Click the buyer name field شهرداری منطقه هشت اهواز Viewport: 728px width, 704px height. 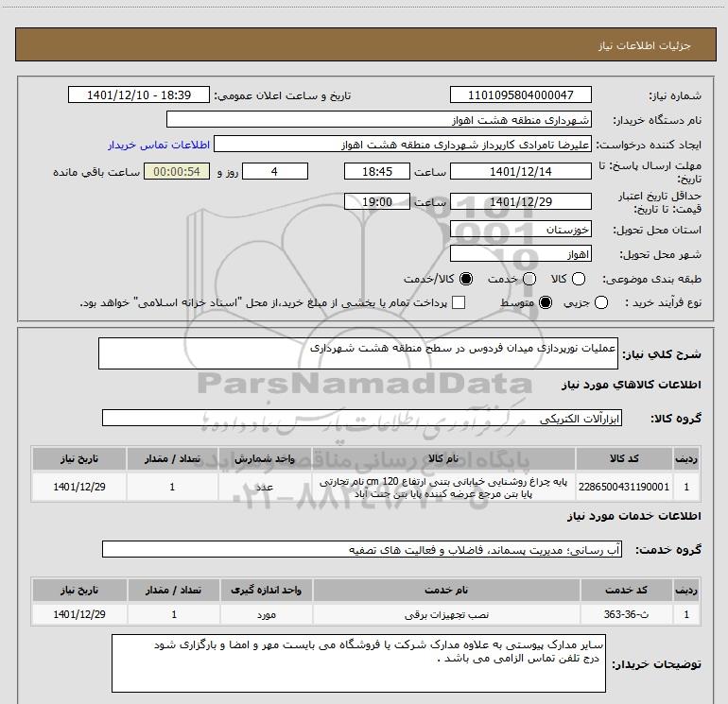[379, 119]
